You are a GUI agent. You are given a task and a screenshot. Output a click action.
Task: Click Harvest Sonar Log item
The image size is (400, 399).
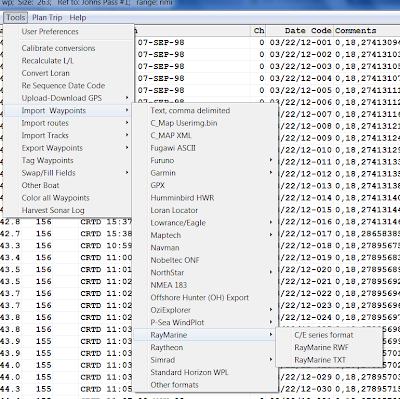[x=53, y=210]
